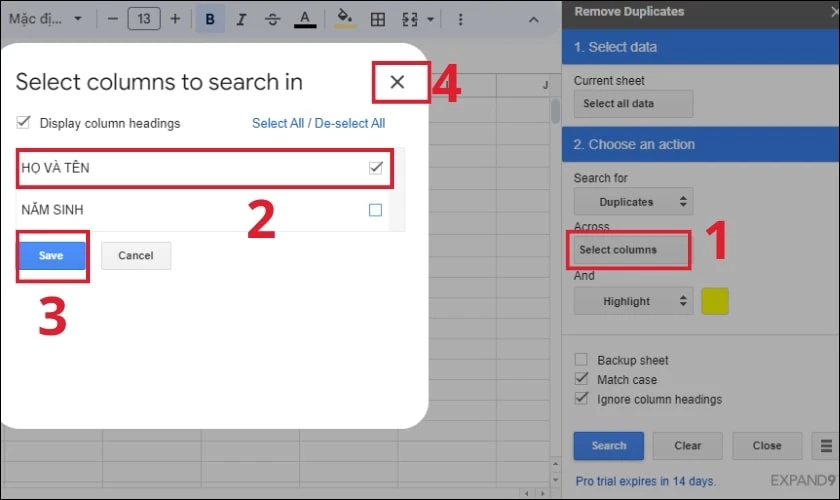
Task: Pick the yellow highlight color swatch
Action: click(715, 301)
